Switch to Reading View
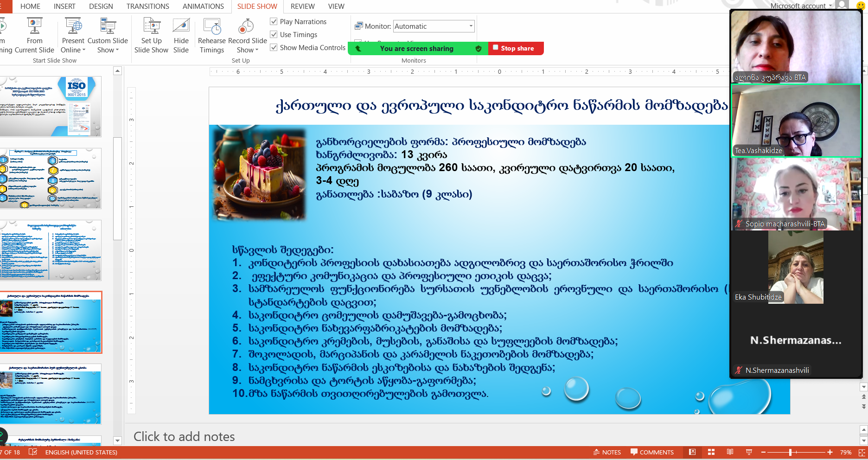This screenshot has height=460, width=868. 730,452
